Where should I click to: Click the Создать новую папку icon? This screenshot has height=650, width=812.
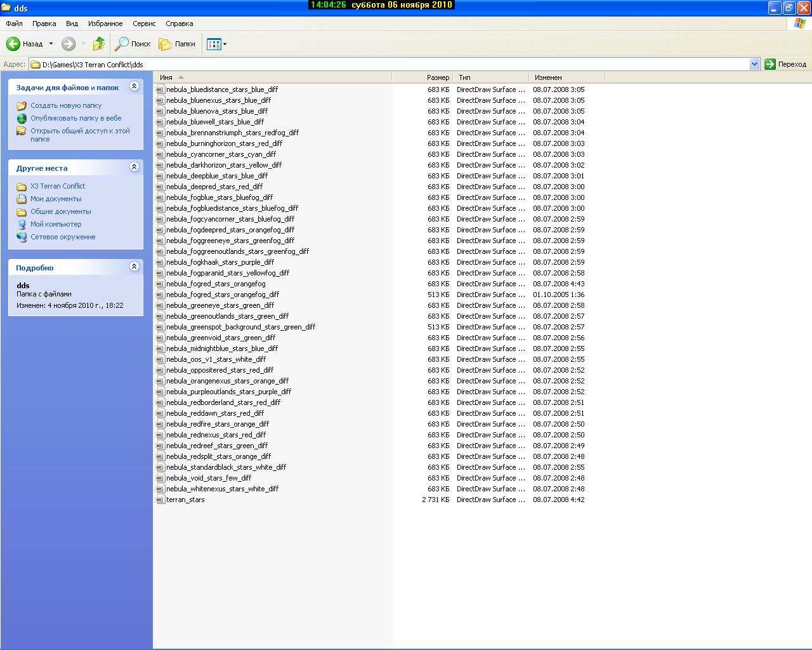[22, 106]
